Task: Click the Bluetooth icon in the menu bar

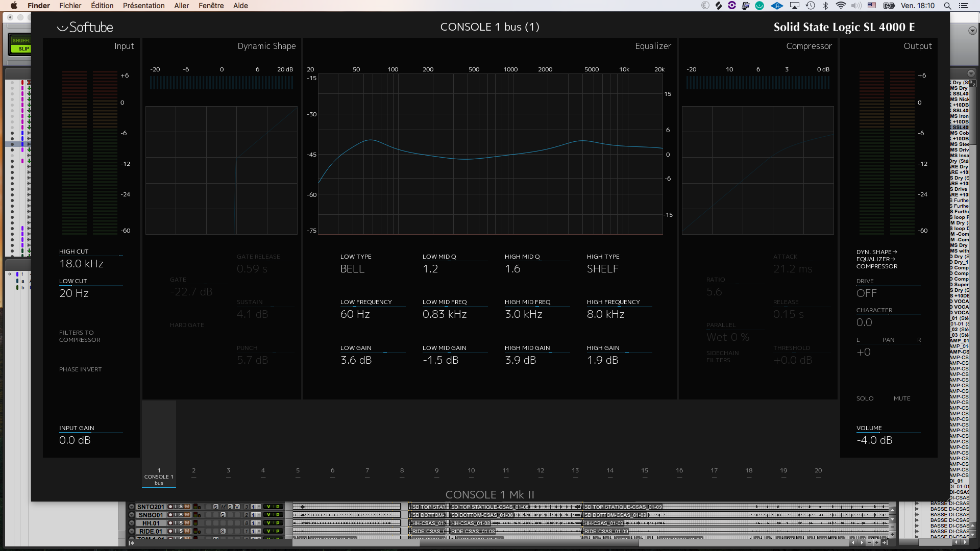Action: coord(825,6)
